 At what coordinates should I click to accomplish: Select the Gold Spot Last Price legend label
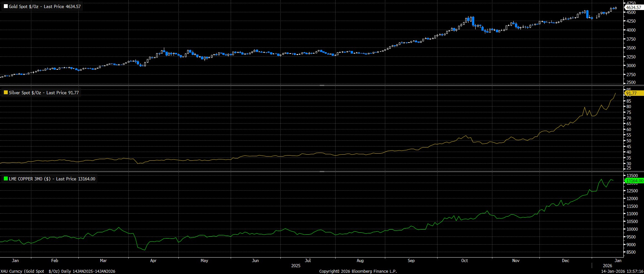45,6
